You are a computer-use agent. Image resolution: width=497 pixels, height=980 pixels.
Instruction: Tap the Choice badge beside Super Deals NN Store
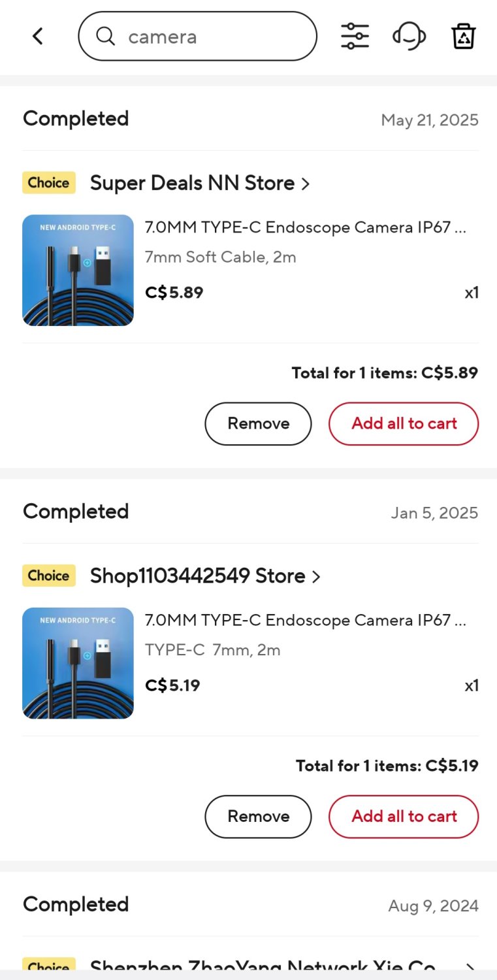(x=49, y=183)
